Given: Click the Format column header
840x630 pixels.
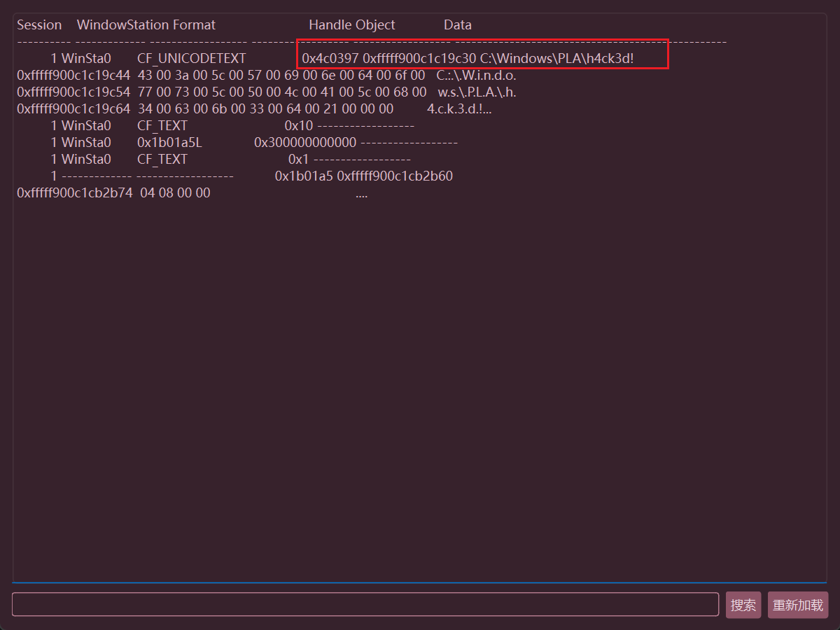Looking at the screenshot, I should point(194,25).
